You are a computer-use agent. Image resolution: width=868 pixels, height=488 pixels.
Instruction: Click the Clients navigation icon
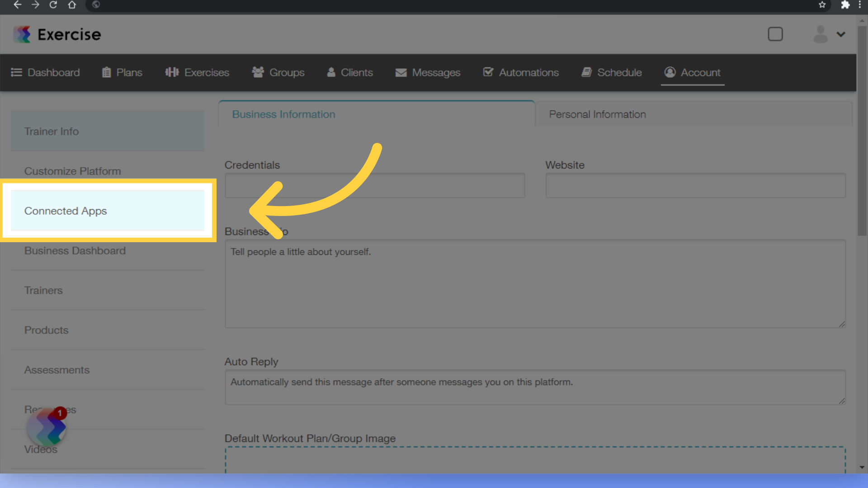click(331, 72)
